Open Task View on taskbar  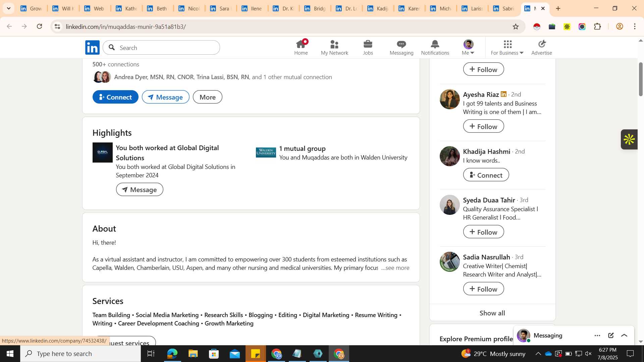151,354
